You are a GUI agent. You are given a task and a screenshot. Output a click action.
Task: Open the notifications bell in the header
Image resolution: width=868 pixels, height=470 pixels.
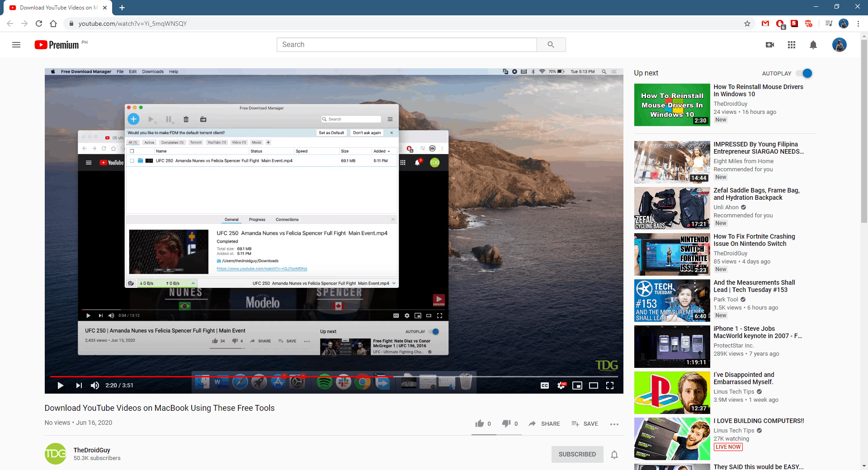[813, 45]
